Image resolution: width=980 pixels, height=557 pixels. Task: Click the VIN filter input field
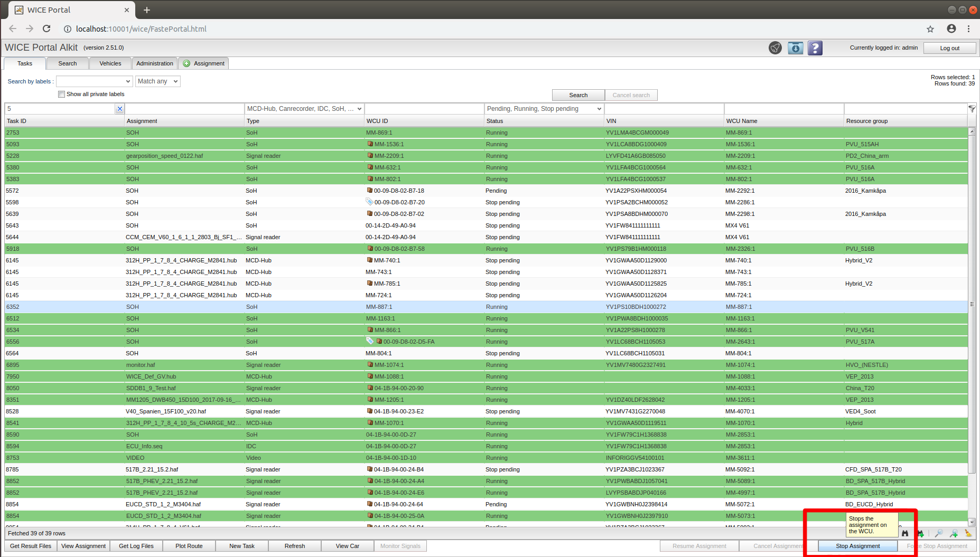coord(664,109)
